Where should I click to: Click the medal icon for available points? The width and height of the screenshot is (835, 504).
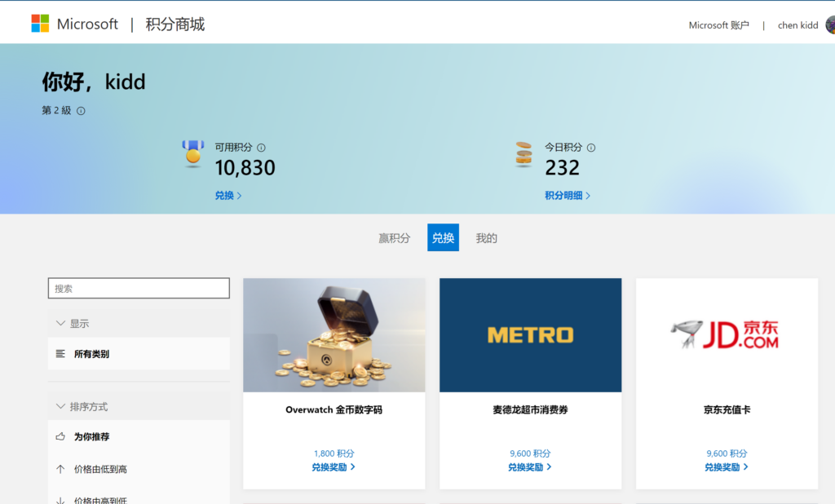coord(192,153)
